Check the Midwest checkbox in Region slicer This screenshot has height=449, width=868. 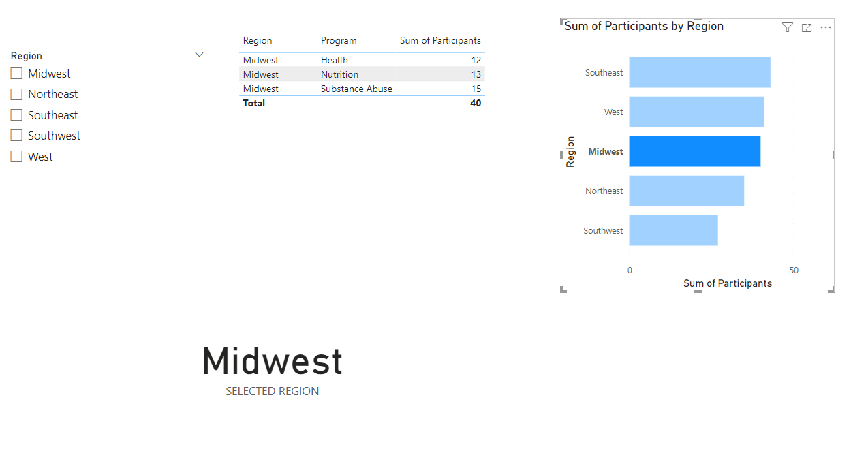[16, 73]
